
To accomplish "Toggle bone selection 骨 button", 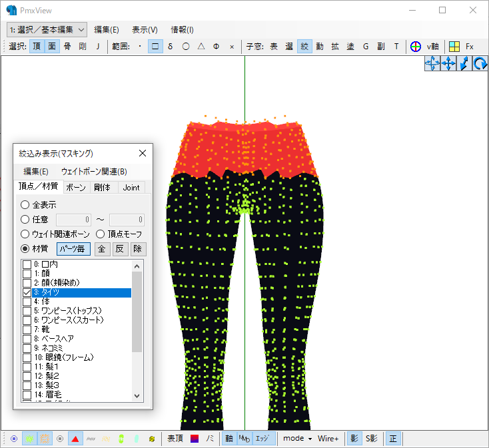I will 67,47.
